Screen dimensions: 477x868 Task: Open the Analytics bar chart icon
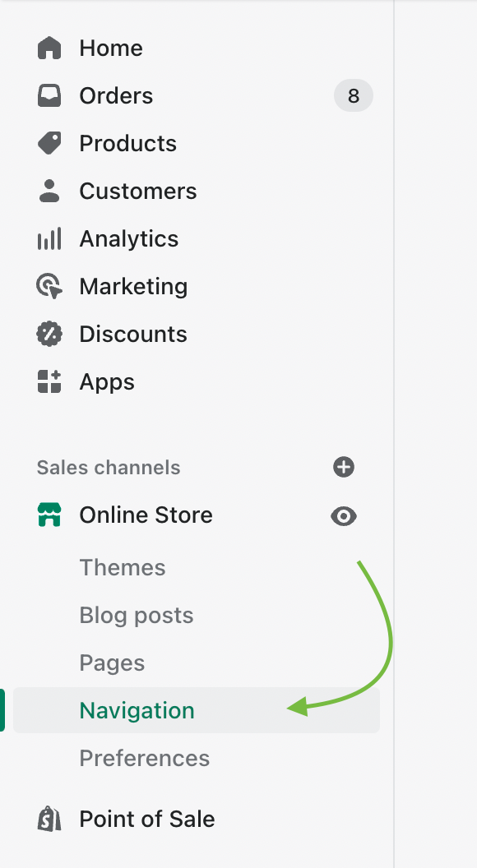[49, 238]
